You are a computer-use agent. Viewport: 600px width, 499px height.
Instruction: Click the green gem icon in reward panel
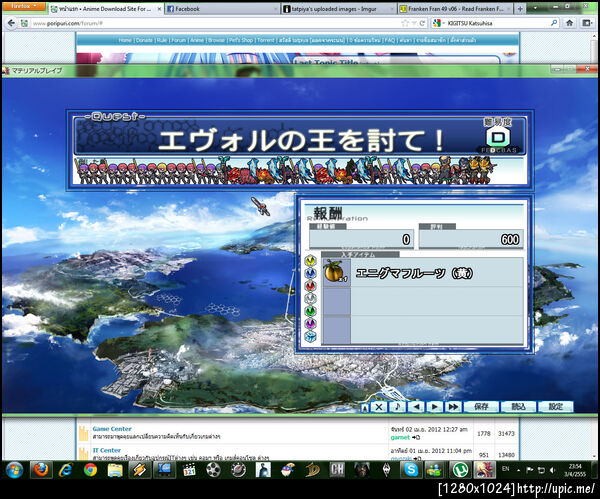pos(311,311)
